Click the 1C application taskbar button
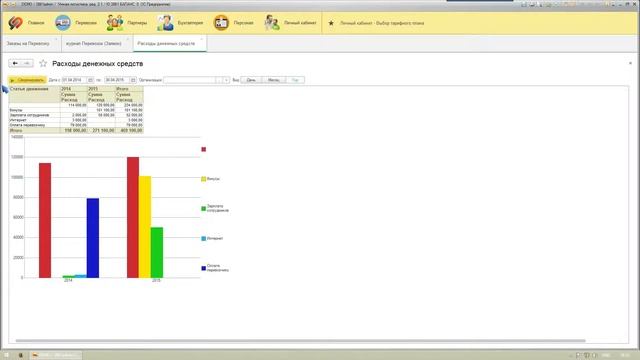This screenshot has height=360, width=640. click(56, 355)
